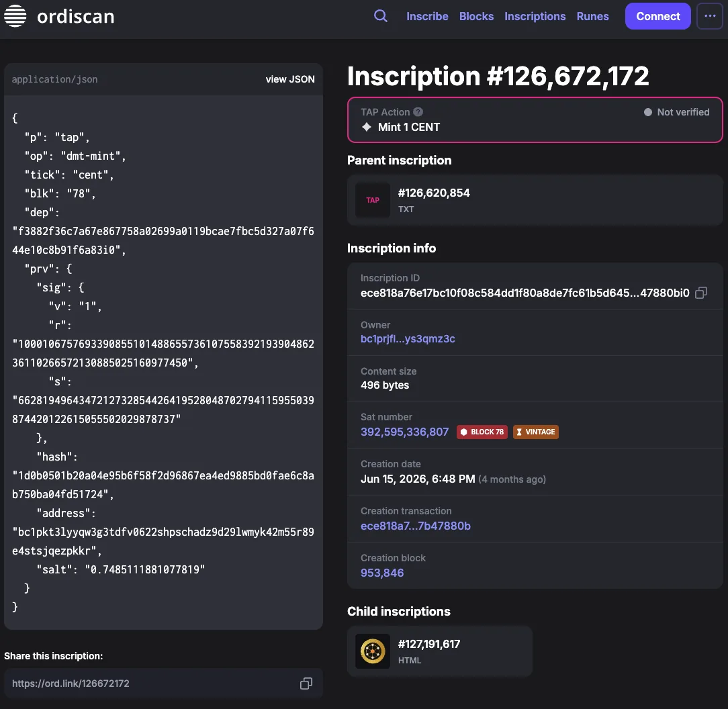The width and height of the screenshot is (728, 709).
Task: Navigate to the Runes page
Action: click(592, 16)
